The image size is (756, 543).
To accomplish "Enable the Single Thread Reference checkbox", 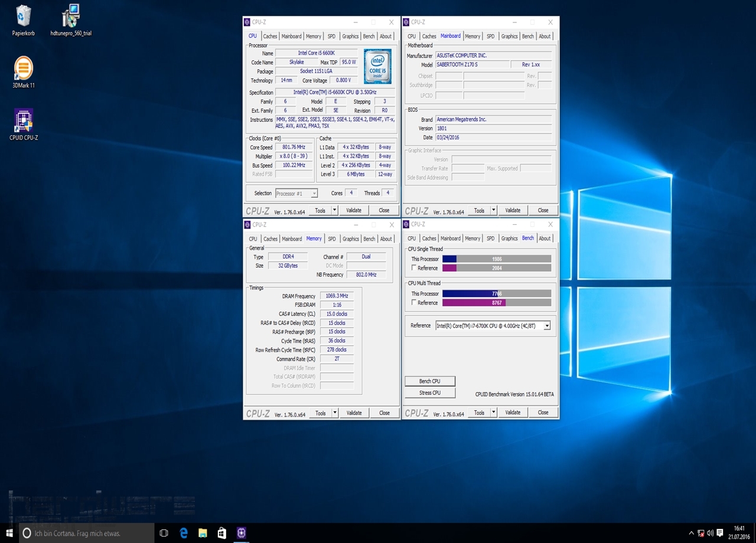I will click(x=414, y=268).
